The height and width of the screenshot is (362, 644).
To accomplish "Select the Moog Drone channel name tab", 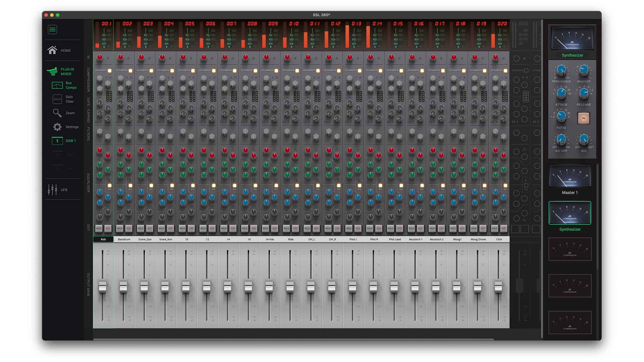I will tap(478, 239).
